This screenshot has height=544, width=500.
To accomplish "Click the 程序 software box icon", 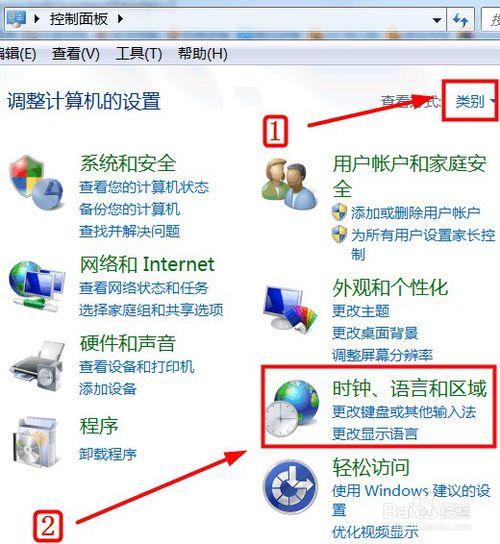I will (35, 442).
